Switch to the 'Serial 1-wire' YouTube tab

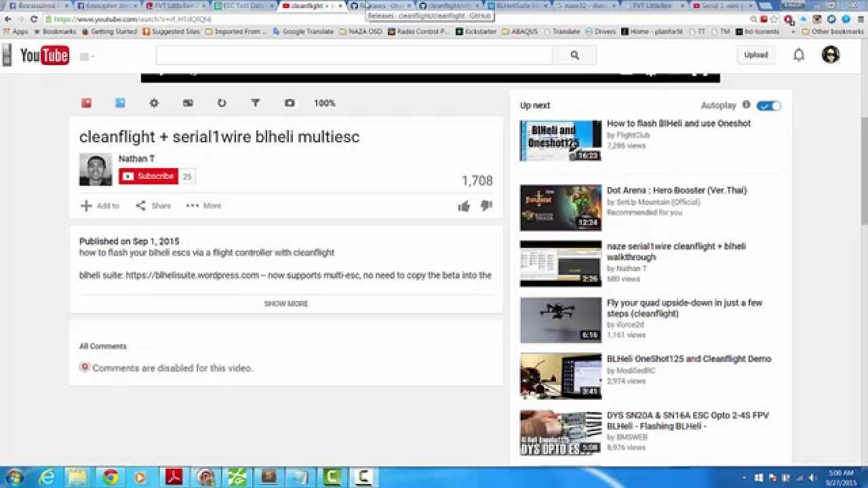(x=723, y=5)
